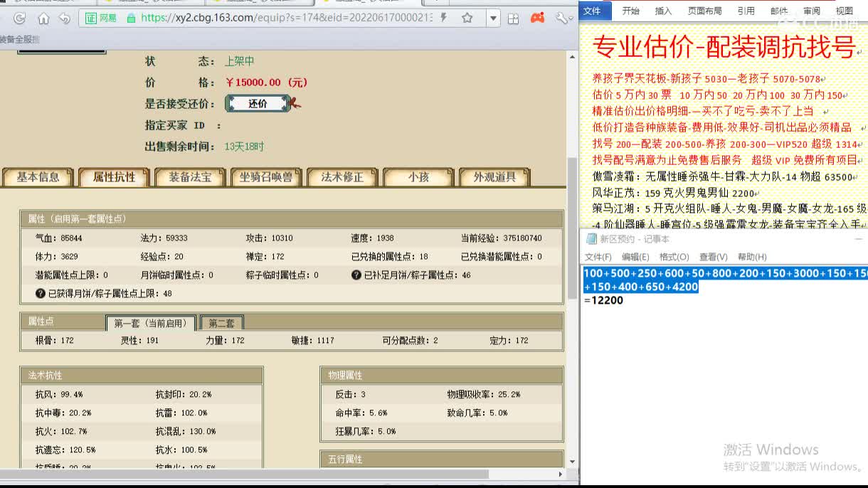Open Notepad's 编辑(E) menu

(x=635, y=257)
